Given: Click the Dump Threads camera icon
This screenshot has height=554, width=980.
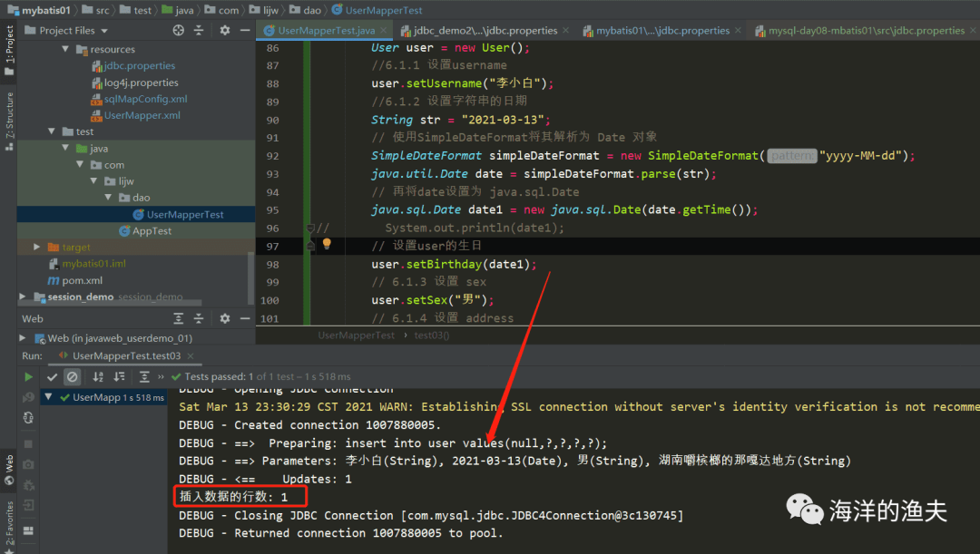Looking at the screenshot, I should point(28,464).
